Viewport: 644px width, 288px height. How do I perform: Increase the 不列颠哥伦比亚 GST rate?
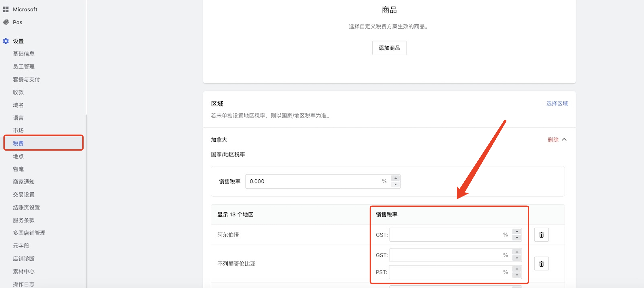[x=517, y=252]
